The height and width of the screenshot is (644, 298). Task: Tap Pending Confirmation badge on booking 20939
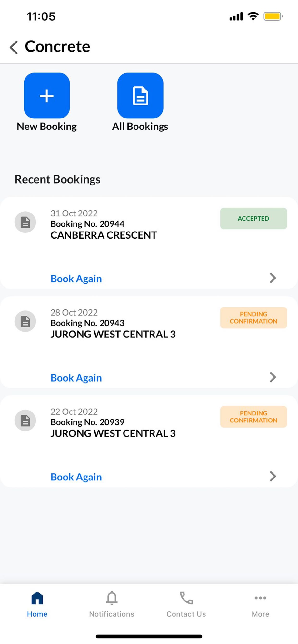point(253,417)
